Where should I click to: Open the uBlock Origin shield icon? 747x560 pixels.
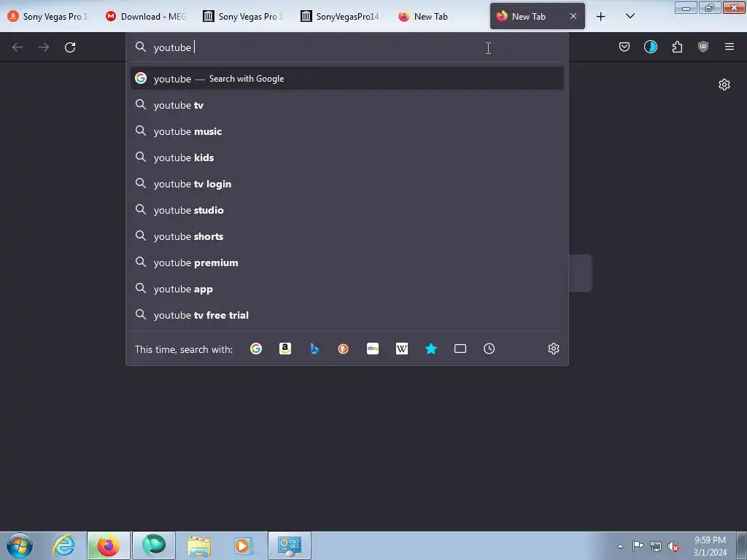[x=703, y=47]
